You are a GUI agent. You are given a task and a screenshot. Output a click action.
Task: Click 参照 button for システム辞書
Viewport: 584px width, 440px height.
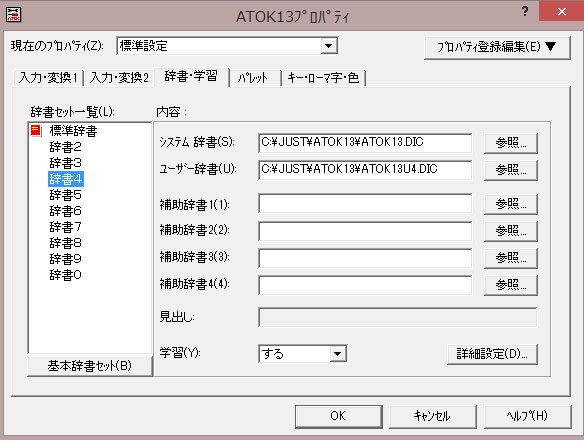click(x=511, y=143)
